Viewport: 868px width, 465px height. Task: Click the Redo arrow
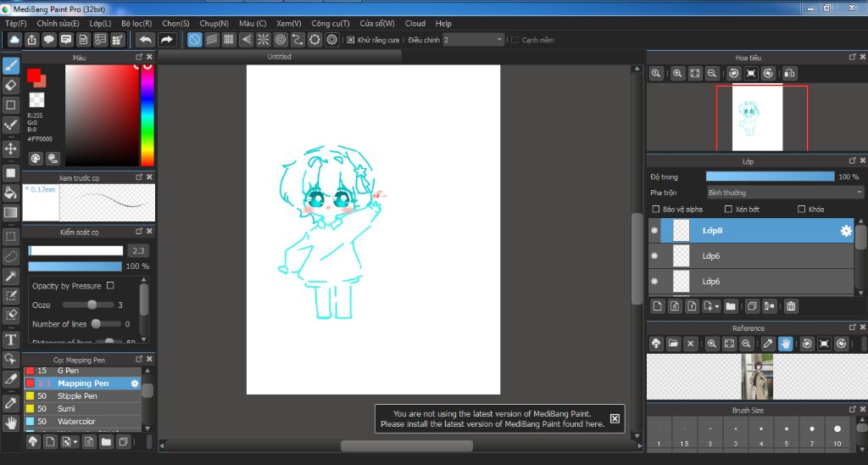(166, 39)
